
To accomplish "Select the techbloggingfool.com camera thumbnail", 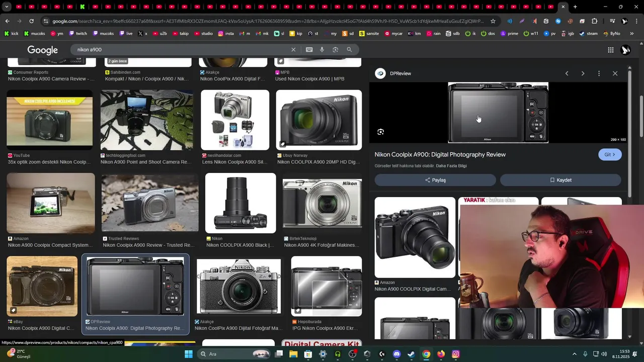I will pyautogui.click(x=146, y=120).
